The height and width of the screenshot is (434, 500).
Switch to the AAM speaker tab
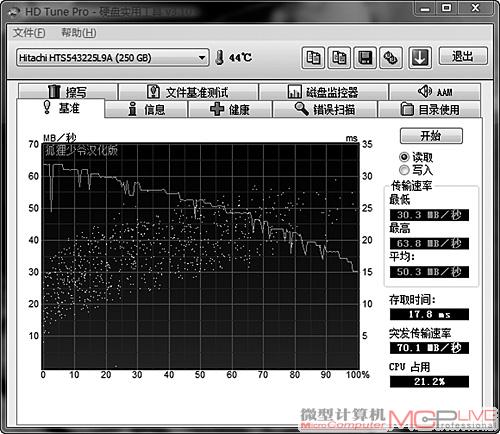click(x=435, y=92)
